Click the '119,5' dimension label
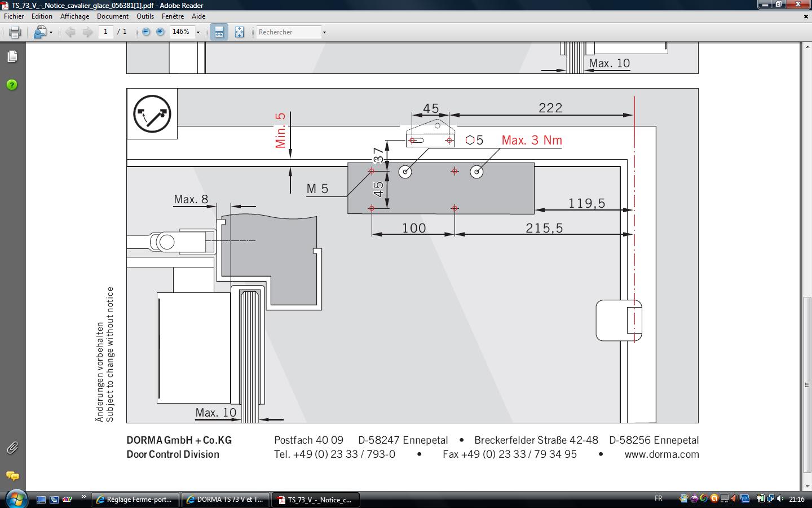Screen dimensions: 812x508 [586, 203]
